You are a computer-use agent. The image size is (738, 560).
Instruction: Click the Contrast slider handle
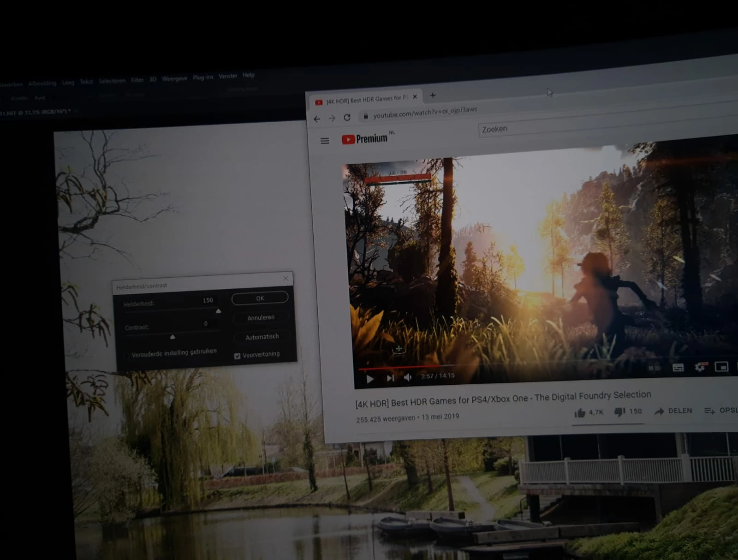173,337
